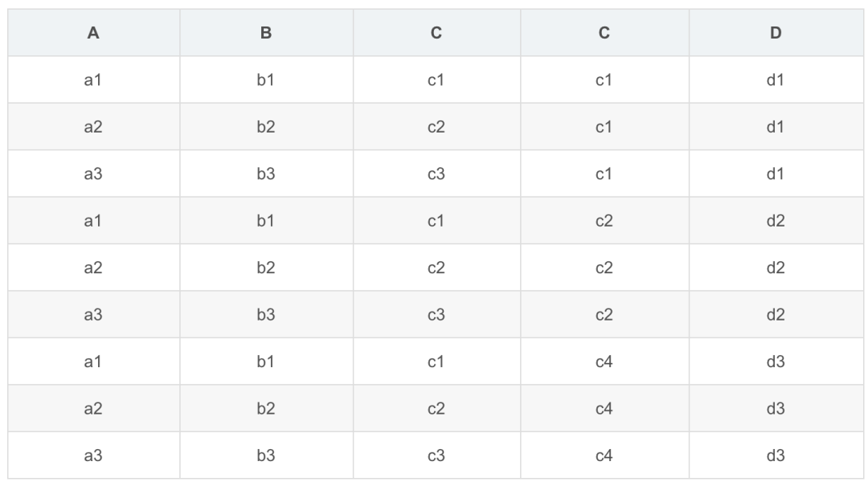Select c3 in the row ending d2

[436, 315]
